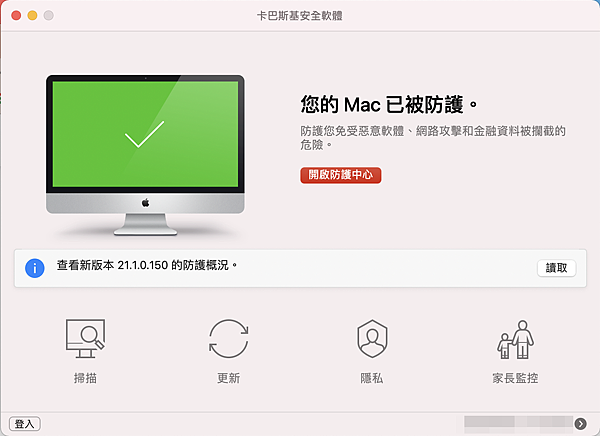Click the 登入 sign-in button
Viewport: 600px width, 436px height.
[x=24, y=424]
